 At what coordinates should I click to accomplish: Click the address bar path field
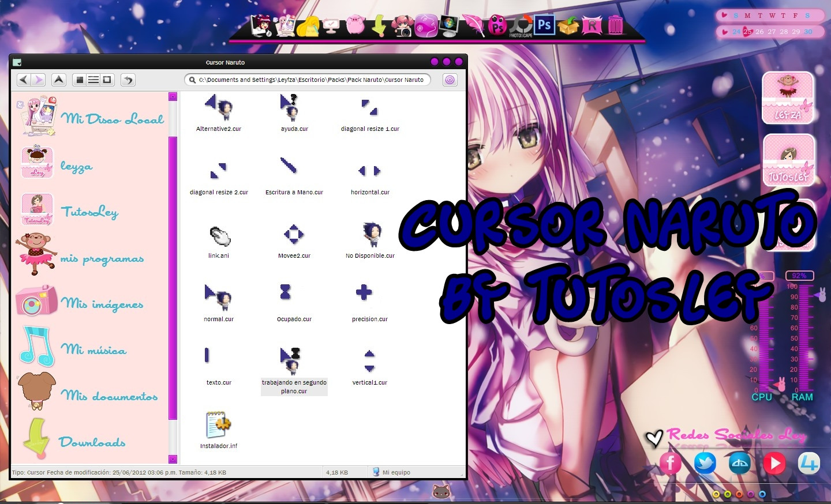308,80
